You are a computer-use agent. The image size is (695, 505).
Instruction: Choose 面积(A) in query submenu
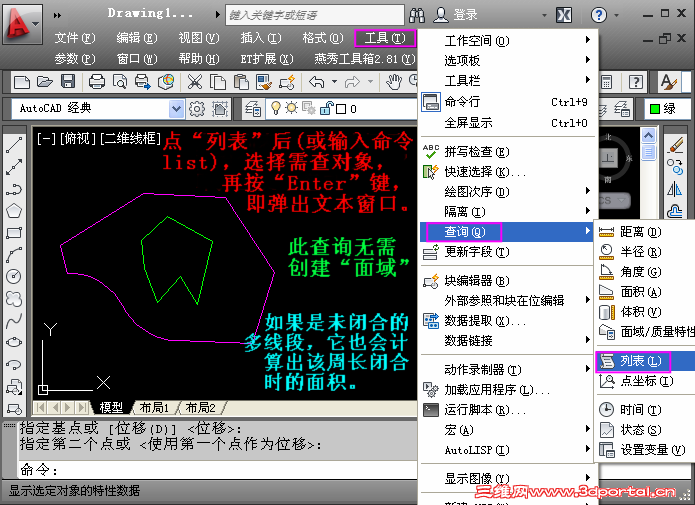(646, 292)
